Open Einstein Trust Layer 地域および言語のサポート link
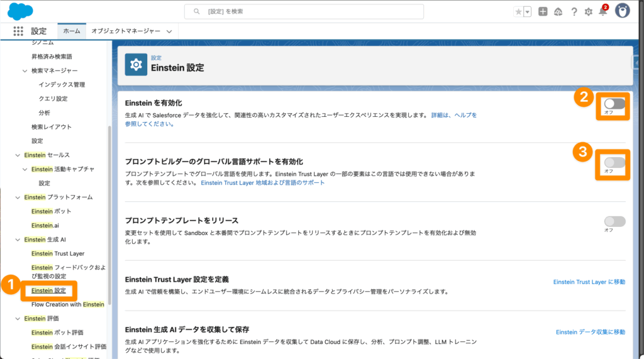 tap(262, 183)
